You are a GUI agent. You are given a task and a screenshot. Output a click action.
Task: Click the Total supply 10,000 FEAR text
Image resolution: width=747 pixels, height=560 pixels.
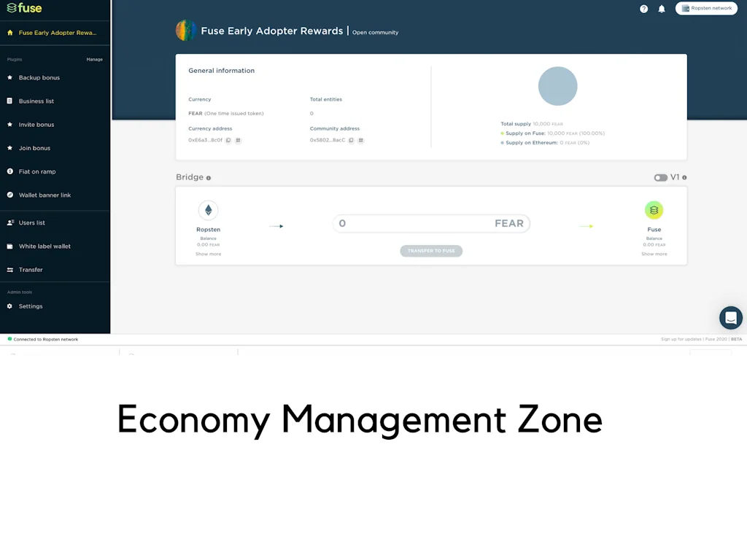point(532,124)
